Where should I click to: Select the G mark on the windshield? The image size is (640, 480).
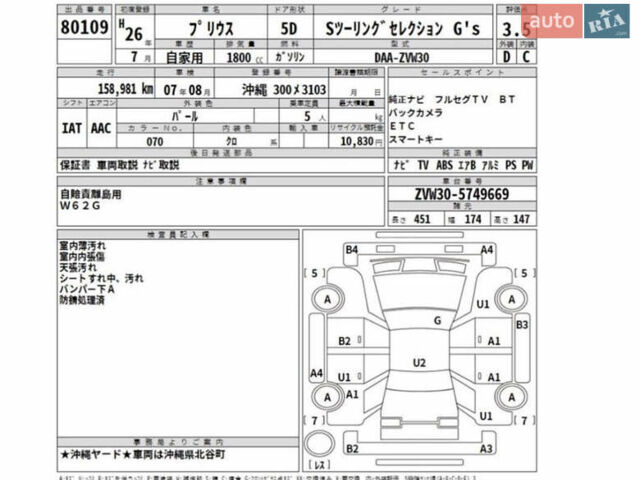click(437, 320)
